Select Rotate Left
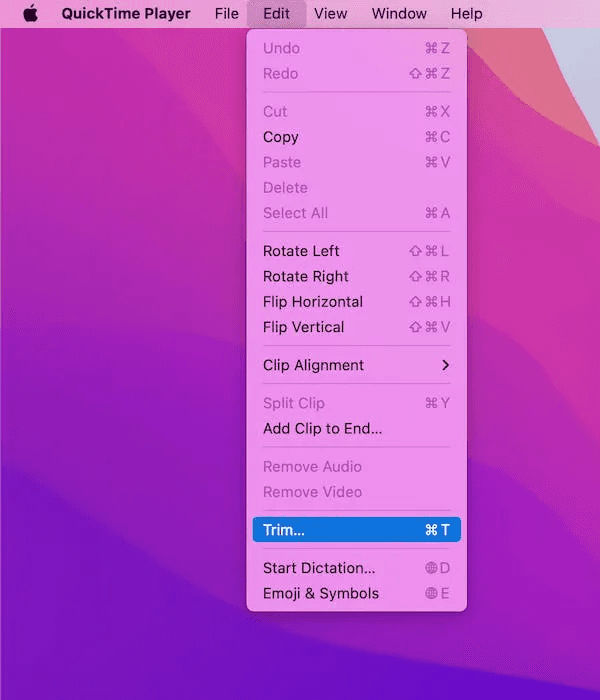This screenshot has width=600, height=700. pos(356,251)
